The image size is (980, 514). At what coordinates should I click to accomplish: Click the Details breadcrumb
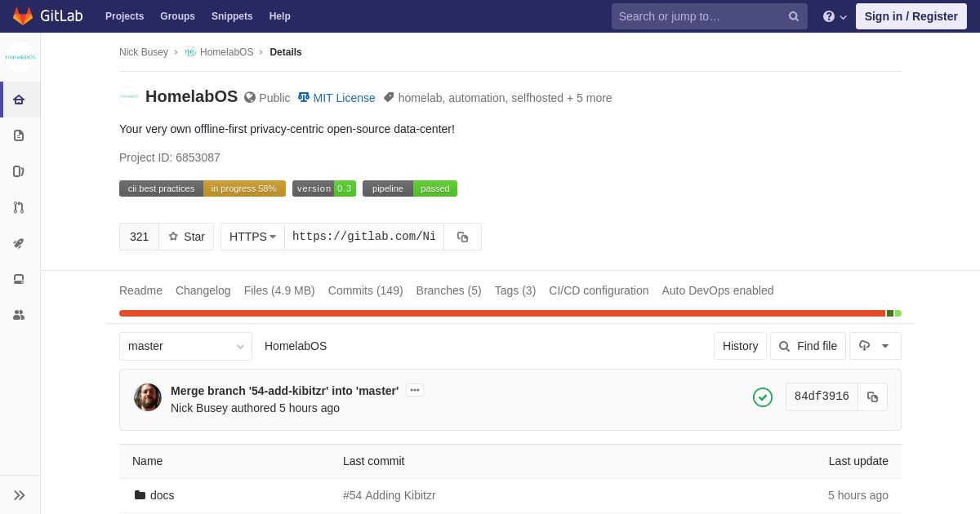click(x=286, y=52)
